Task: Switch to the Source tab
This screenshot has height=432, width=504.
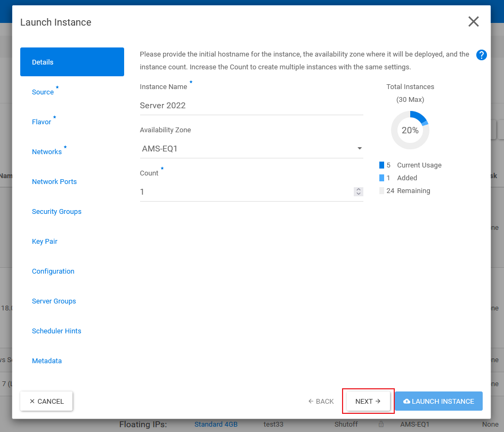Action: [43, 92]
